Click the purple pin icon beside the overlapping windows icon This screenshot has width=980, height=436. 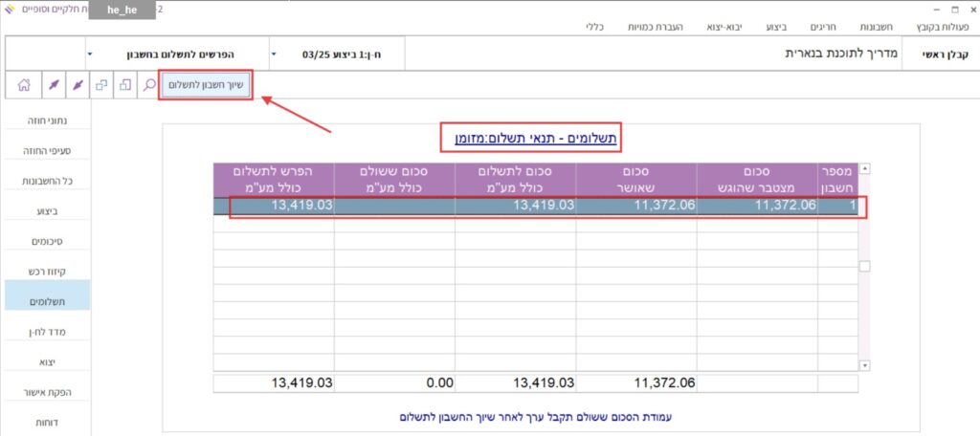[78, 85]
